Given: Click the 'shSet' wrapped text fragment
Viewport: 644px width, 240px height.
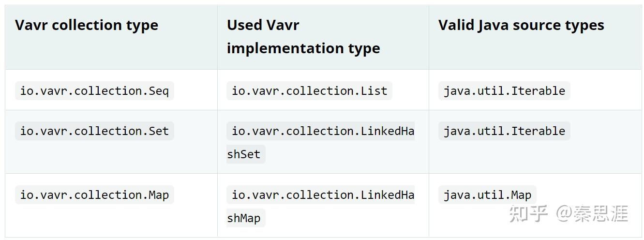Looking at the screenshot, I should tap(246, 154).
